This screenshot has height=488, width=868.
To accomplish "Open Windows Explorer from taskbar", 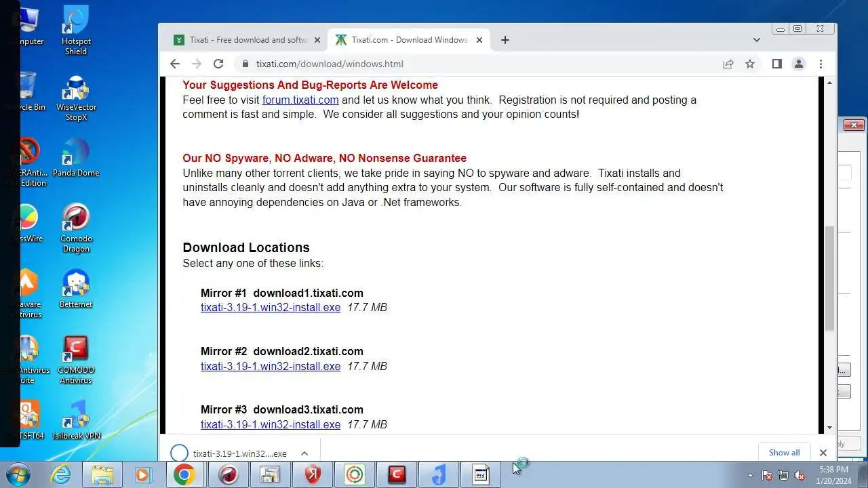I will tap(102, 474).
